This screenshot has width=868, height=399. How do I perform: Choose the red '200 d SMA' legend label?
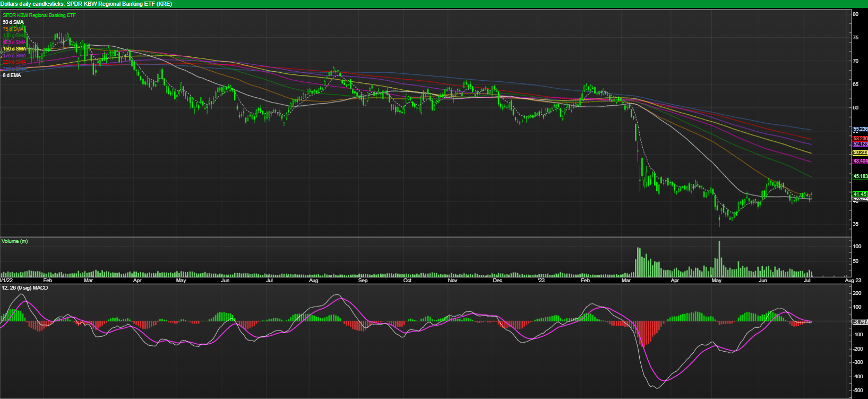pyautogui.click(x=14, y=62)
